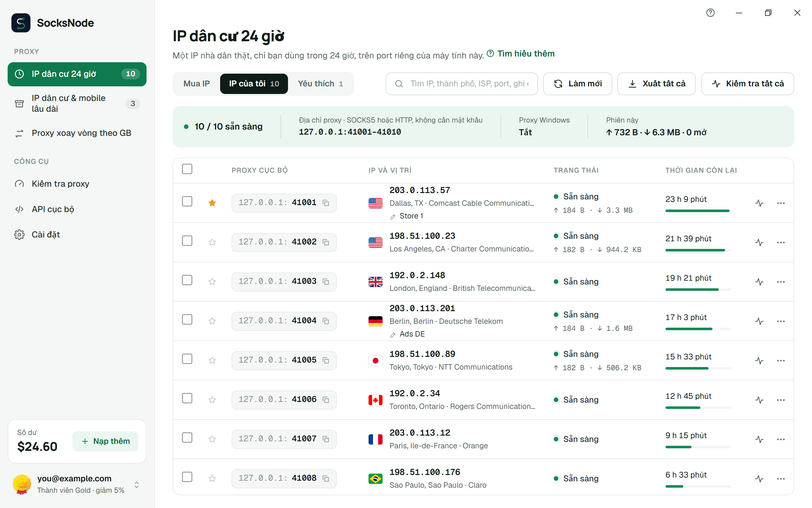Click the SocksNode logo icon
This screenshot has height=508, width=812.
coord(21,23)
